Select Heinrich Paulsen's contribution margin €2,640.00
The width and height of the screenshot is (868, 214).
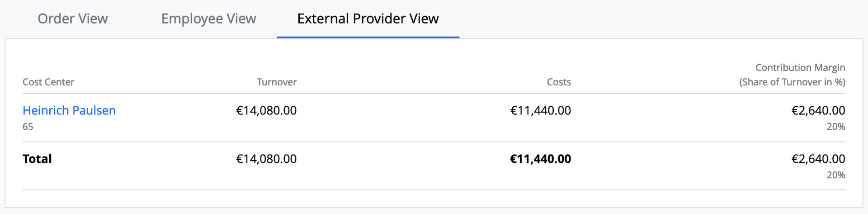[x=818, y=110]
